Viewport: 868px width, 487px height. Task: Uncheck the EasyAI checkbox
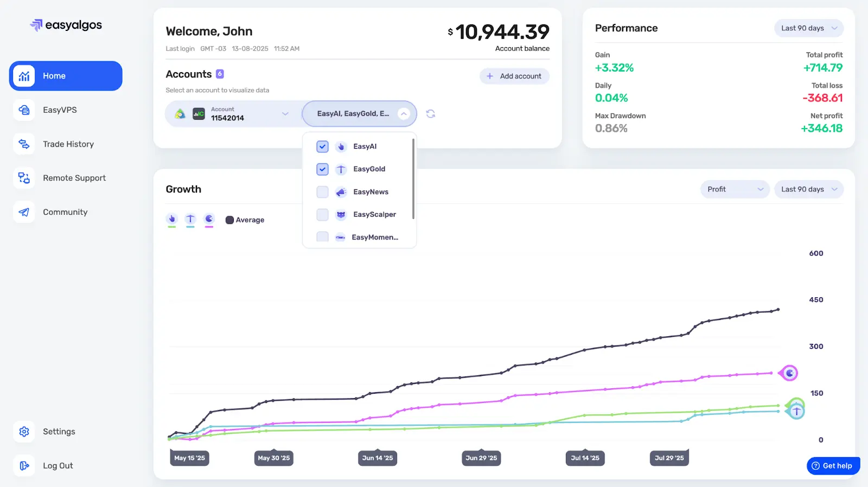[x=322, y=146]
